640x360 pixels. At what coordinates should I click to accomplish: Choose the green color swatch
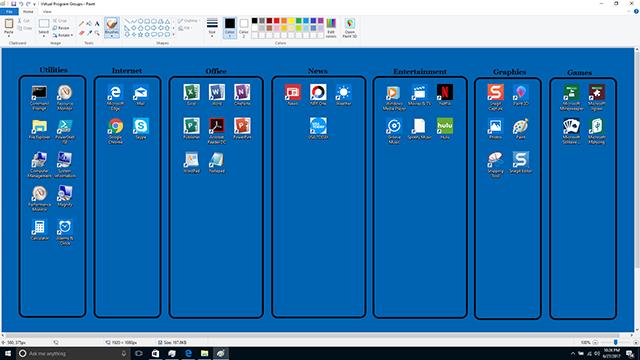tap(298, 21)
